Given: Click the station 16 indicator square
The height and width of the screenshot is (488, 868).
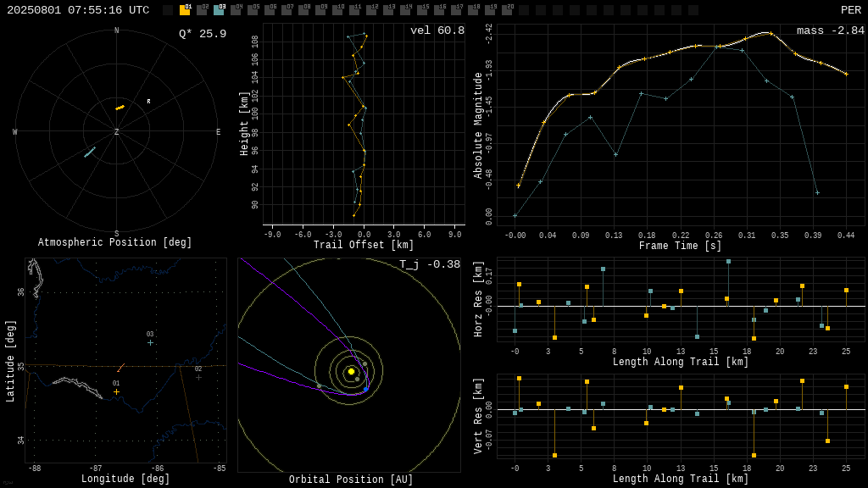Looking at the screenshot, I should click(x=440, y=10).
